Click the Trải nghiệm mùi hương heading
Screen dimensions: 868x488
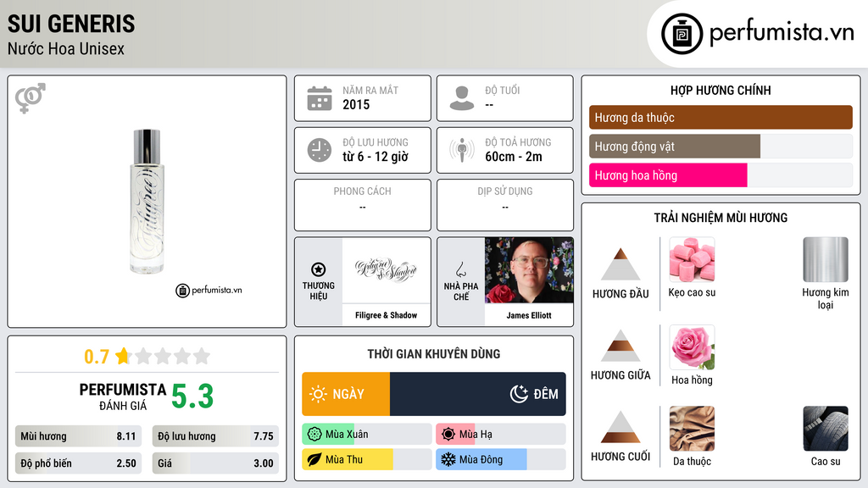click(x=721, y=218)
